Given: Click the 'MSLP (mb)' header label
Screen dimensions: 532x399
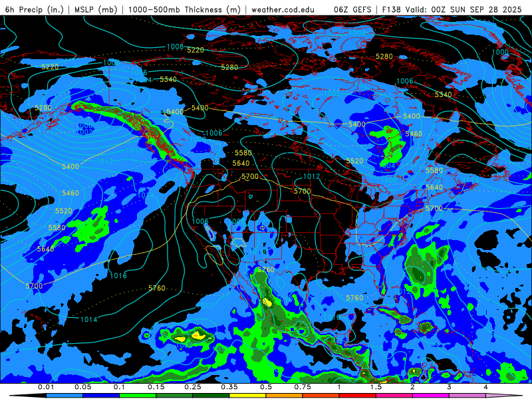Looking at the screenshot, I should [x=96, y=9].
